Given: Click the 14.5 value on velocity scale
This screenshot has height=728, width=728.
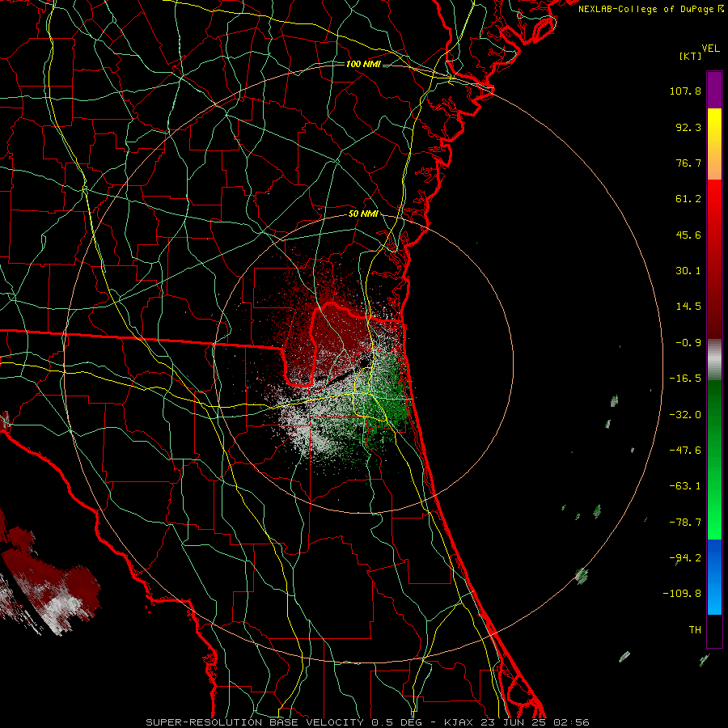Looking at the screenshot, I should click(x=688, y=307).
